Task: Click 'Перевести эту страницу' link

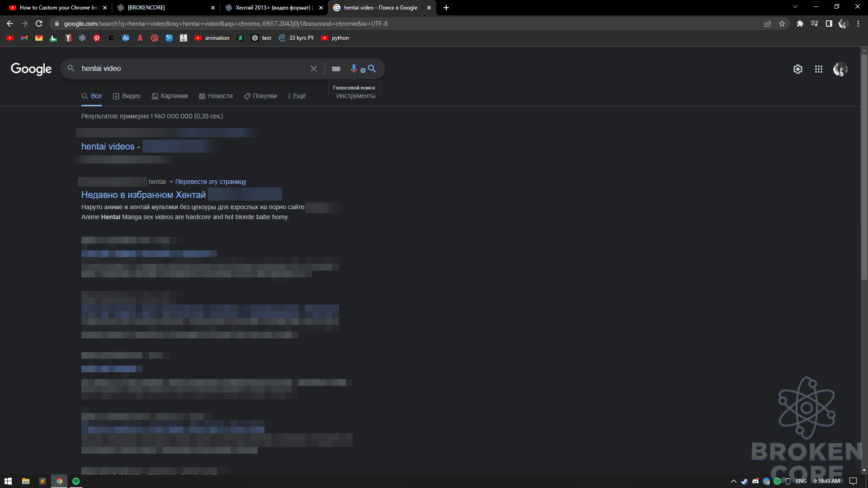Action: [x=211, y=182]
